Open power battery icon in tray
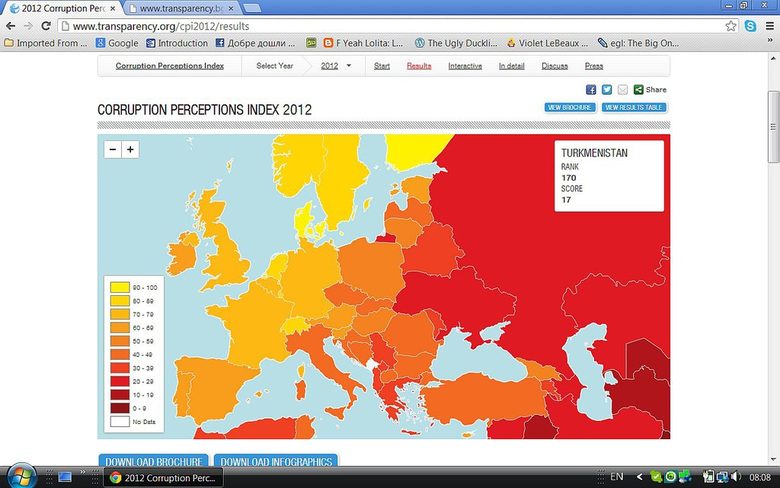 click(708, 477)
